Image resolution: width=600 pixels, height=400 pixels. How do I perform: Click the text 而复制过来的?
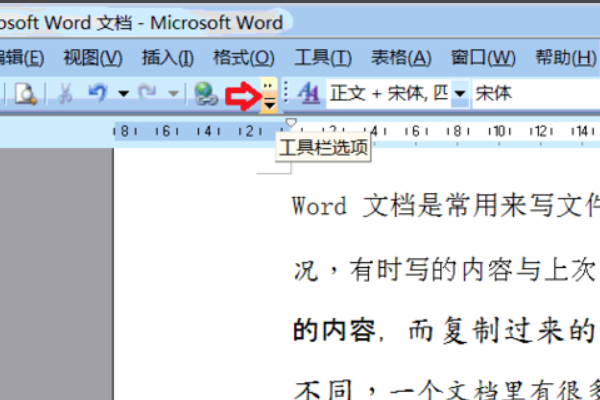(501, 330)
